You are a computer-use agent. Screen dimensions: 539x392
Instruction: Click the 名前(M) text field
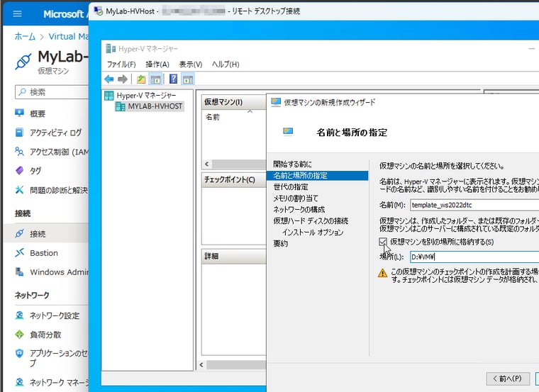tap(474, 205)
